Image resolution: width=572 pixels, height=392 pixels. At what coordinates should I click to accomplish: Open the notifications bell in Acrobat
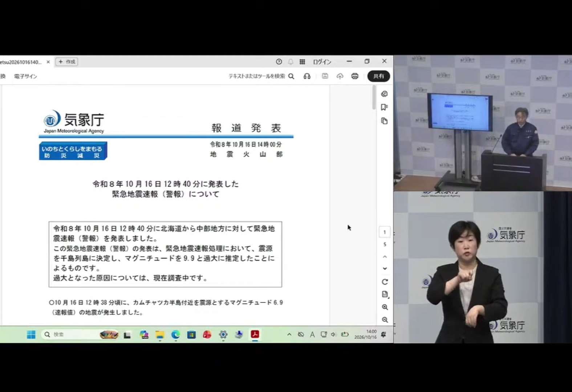tap(291, 62)
